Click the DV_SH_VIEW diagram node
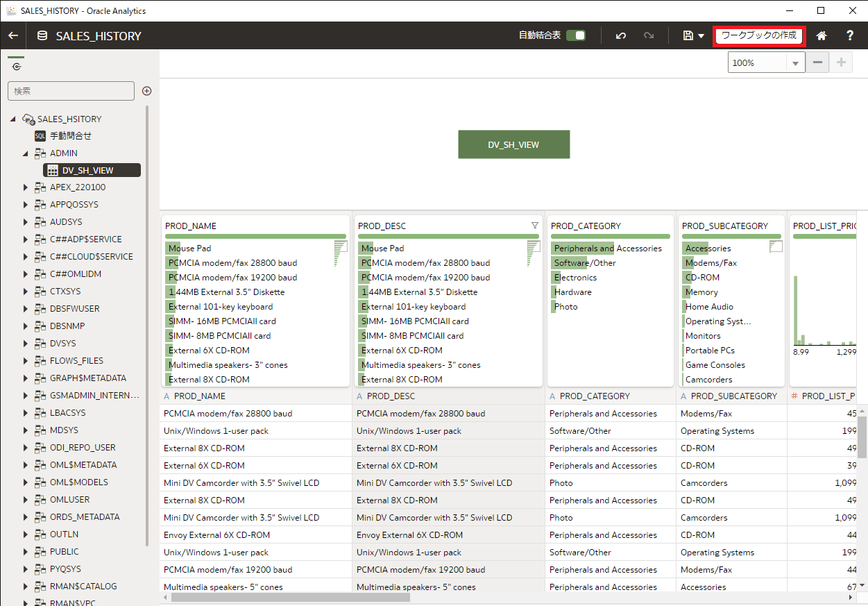Image resolution: width=868 pixels, height=606 pixels. click(x=513, y=144)
